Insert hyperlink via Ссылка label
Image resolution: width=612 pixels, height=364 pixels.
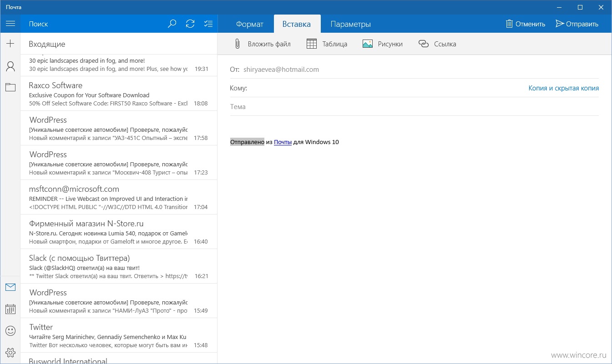(445, 44)
